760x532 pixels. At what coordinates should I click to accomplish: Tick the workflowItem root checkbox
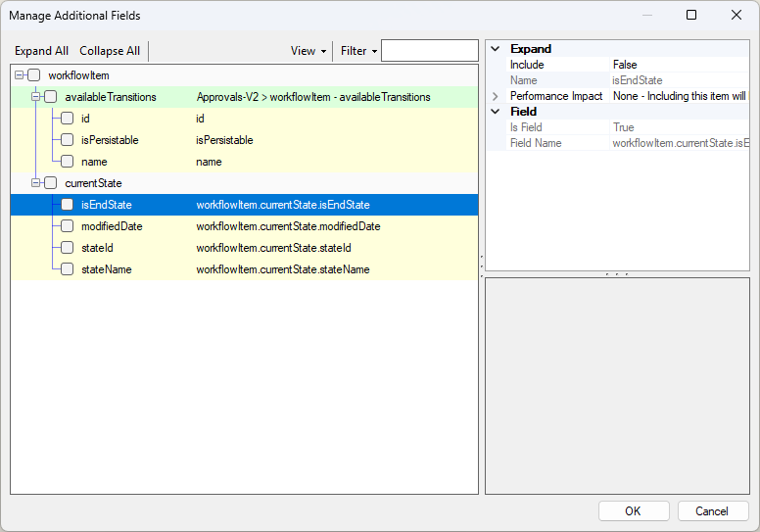[x=34, y=75]
